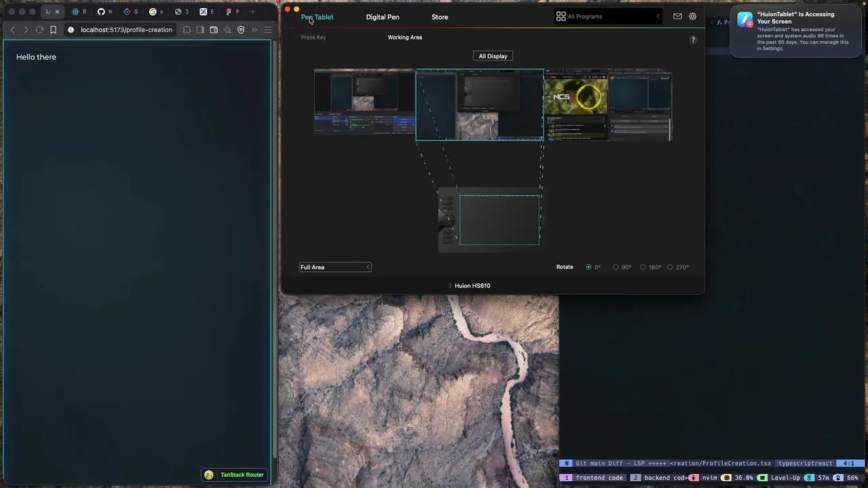Expand the Huion HS610 device selector

(469, 285)
